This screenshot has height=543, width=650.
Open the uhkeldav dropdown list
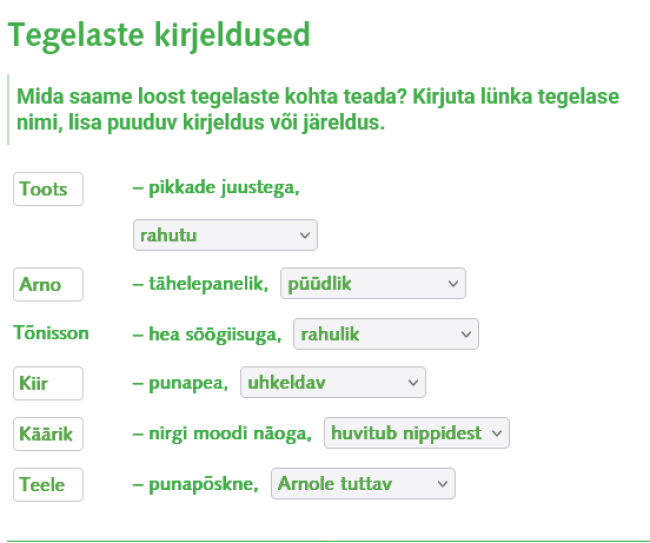pos(333,383)
